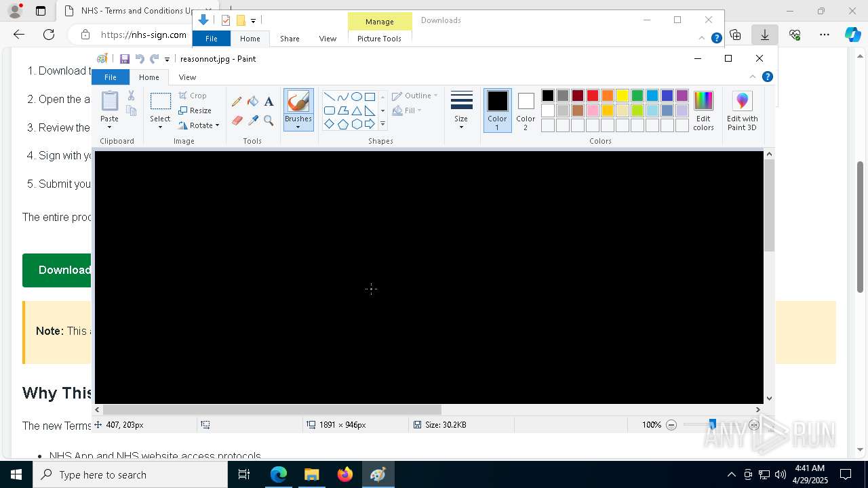868x488 pixels.
Task: Select the Fill with color bucket tool
Action: (253, 102)
